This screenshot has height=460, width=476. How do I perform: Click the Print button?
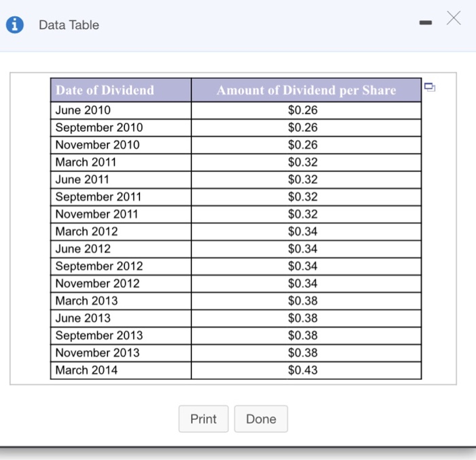point(203,419)
